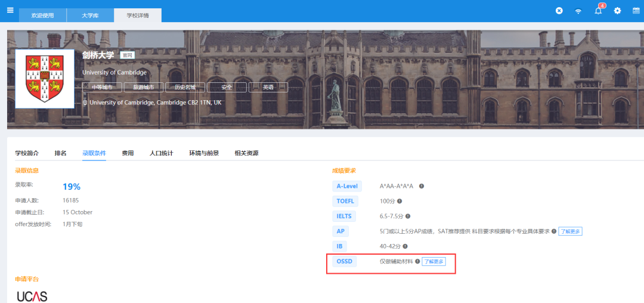The height and width of the screenshot is (303, 644).
Task: Select the 录取条件 section tab
Action: pyautogui.click(x=94, y=153)
